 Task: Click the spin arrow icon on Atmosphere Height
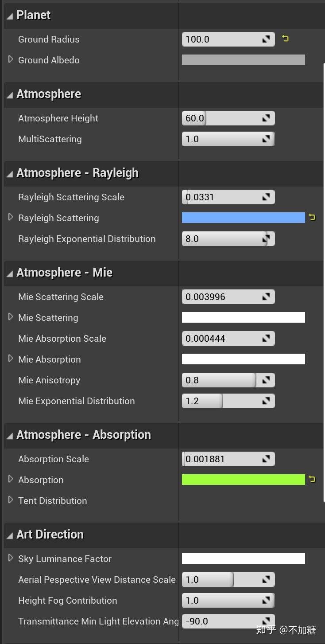pos(266,118)
